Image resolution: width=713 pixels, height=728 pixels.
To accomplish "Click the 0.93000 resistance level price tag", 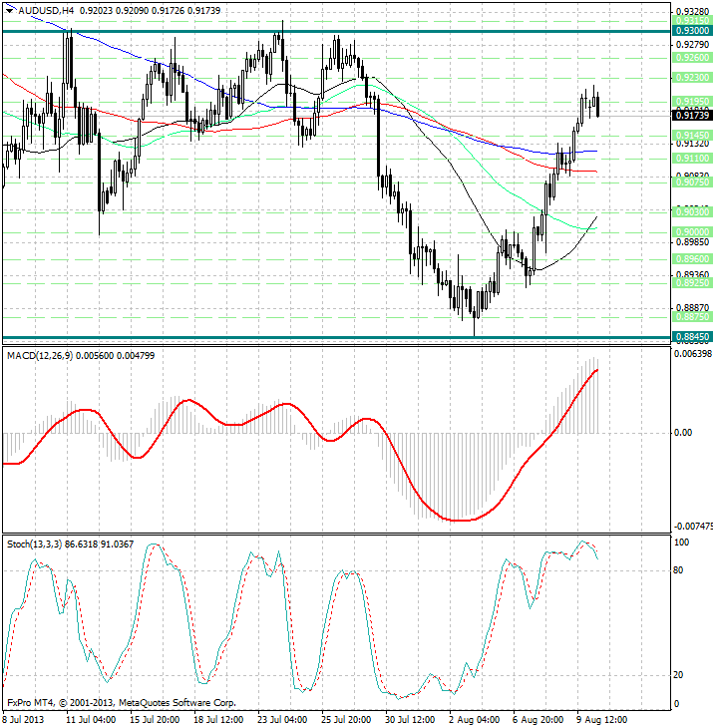I will [689, 32].
